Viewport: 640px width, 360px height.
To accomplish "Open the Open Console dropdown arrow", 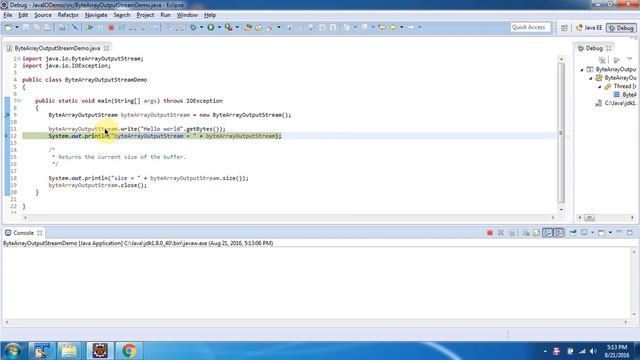I will tap(610, 233).
